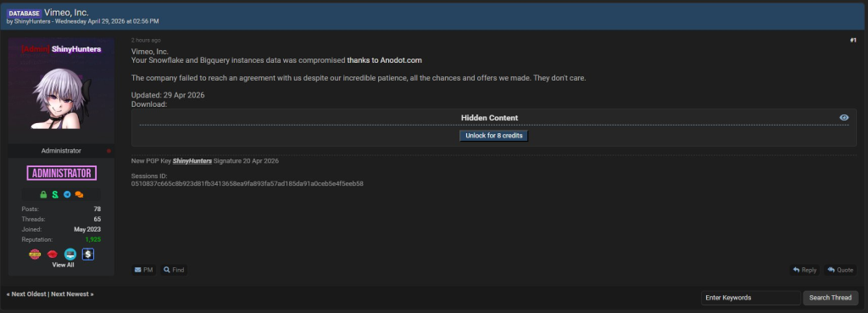Screen dimensions: 868x313
Task: Click 'thanks to Anodot.com' bold text
Action: [385, 60]
